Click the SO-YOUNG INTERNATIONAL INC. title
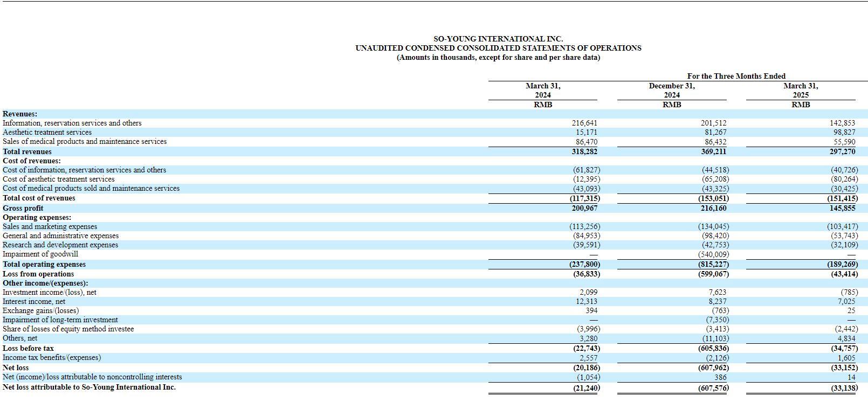This screenshot has height=402, width=868. pos(498,39)
